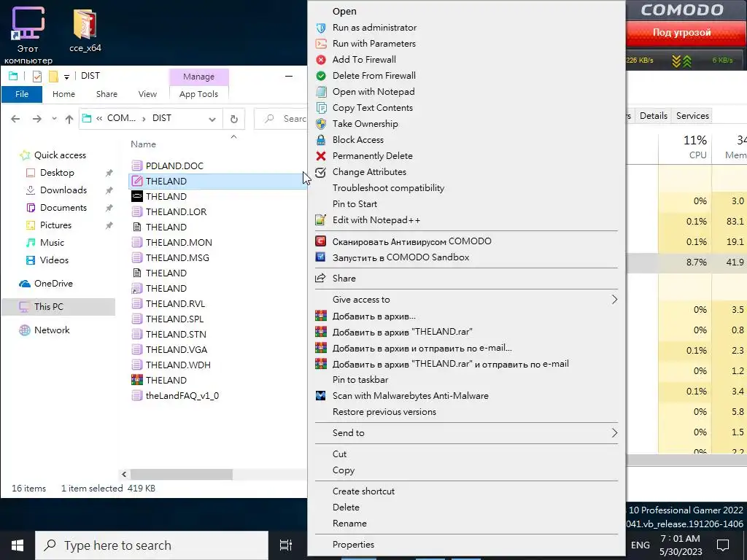Click Permanently Delete red X icon
Viewport: 747px width, 560px height.
click(321, 156)
